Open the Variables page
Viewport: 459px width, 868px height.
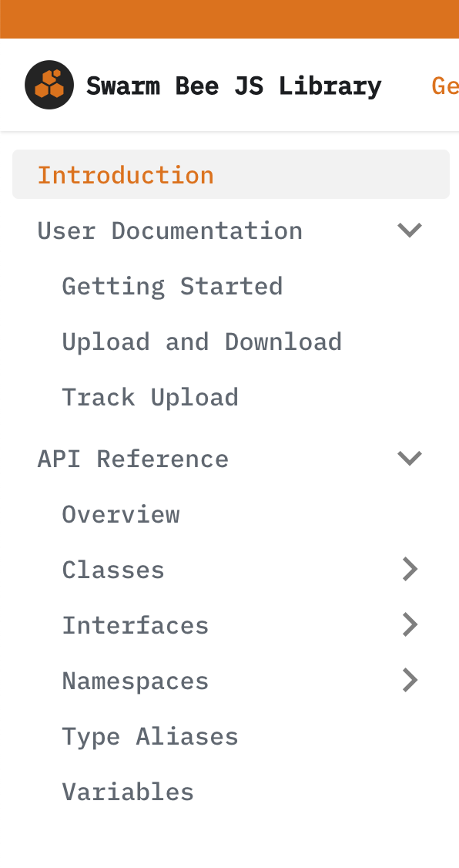click(x=128, y=791)
